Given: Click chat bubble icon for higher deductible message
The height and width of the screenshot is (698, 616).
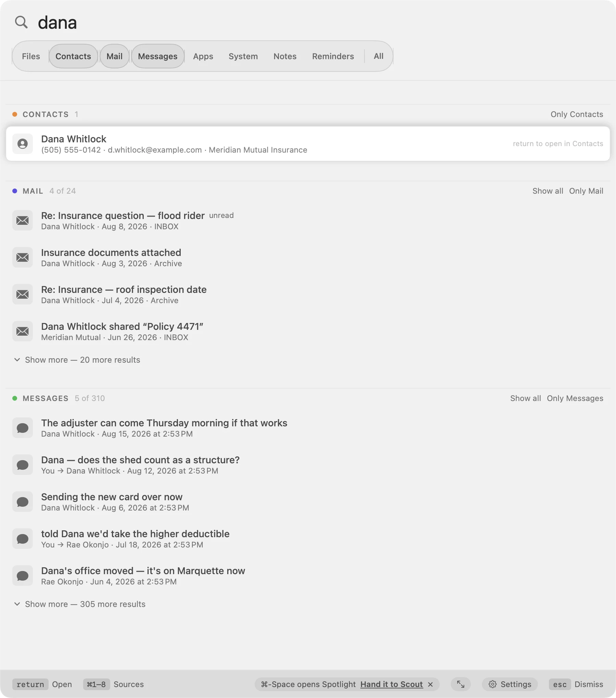Looking at the screenshot, I should (23, 539).
